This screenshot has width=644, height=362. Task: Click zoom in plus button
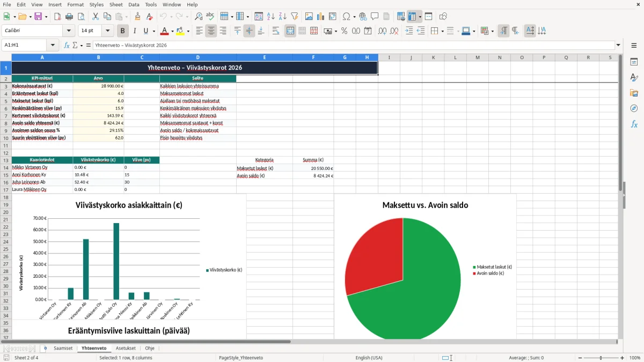coord(623,358)
